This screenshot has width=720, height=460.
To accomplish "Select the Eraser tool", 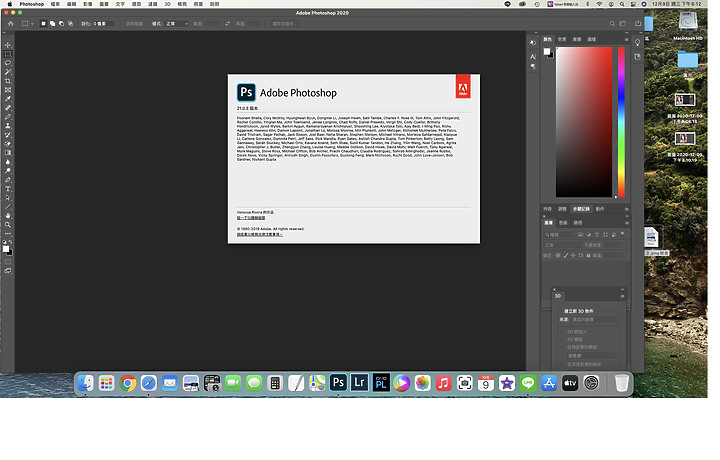I will click(x=8, y=144).
